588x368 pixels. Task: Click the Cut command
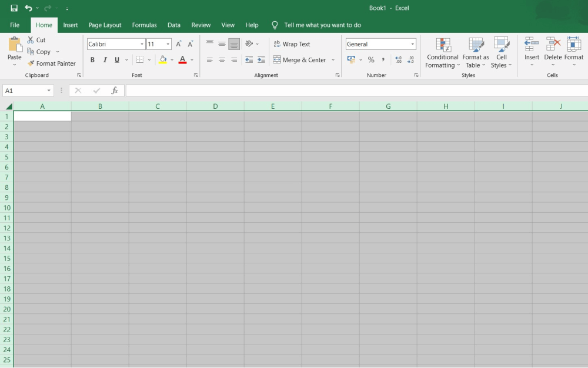tap(36, 39)
